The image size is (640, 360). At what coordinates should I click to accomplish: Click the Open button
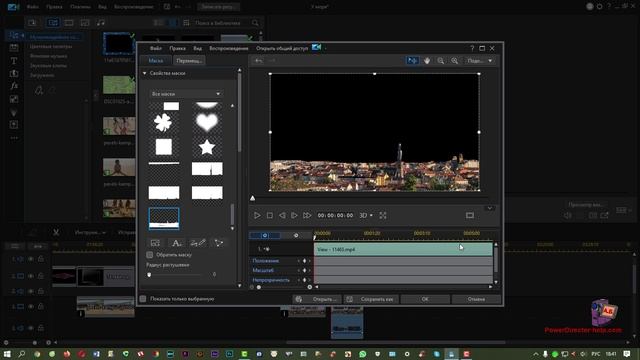pos(317,299)
